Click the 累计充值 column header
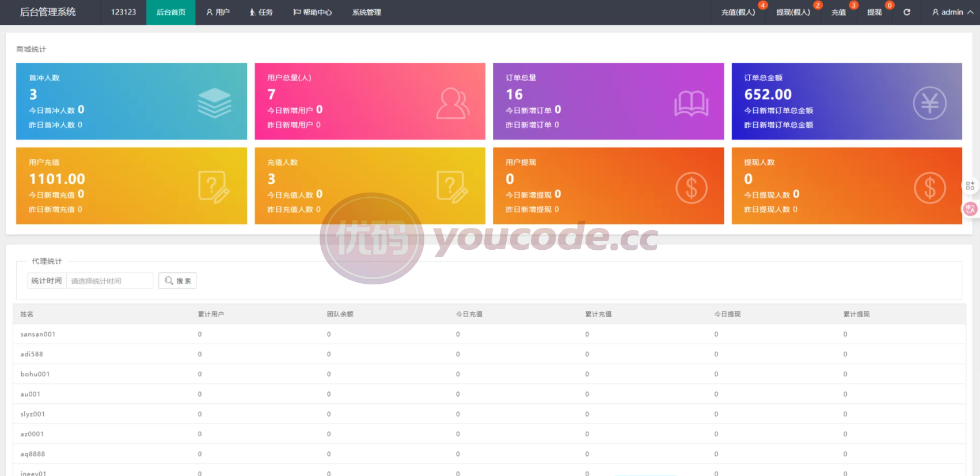The width and height of the screenshot is (980, 476). point(598,314)
